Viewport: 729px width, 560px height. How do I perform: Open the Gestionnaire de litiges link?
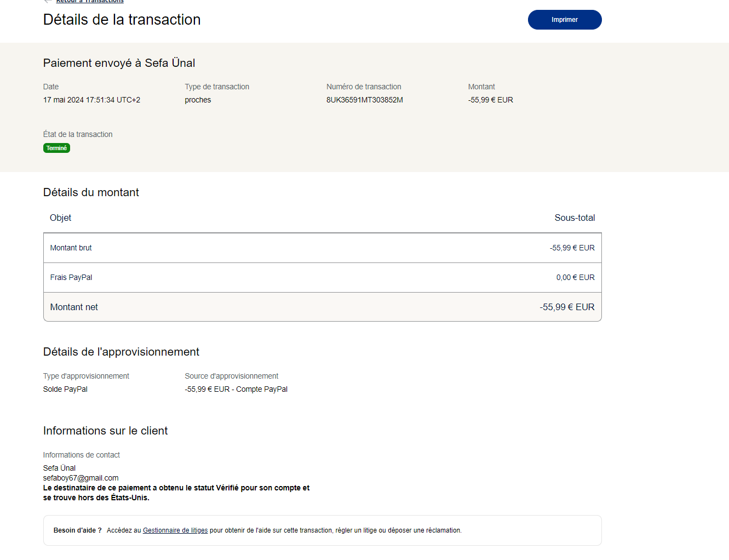pyautogui.click(x=175, y=530)
